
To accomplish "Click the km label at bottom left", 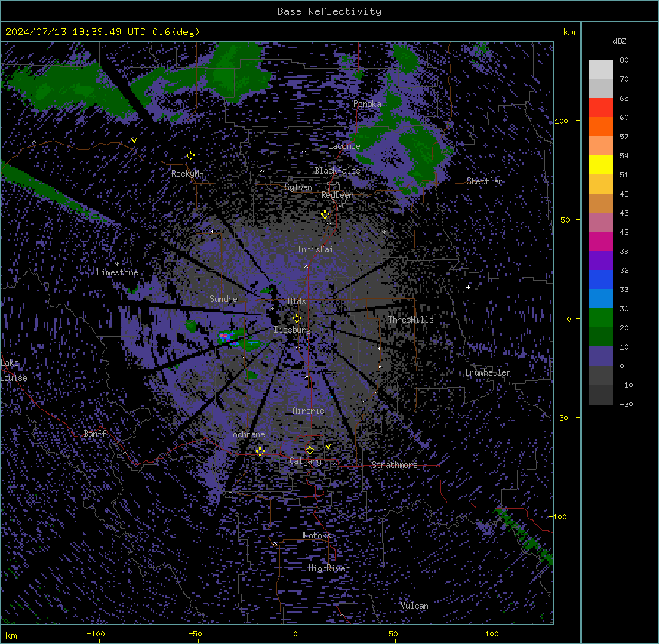I will point(11,635).
